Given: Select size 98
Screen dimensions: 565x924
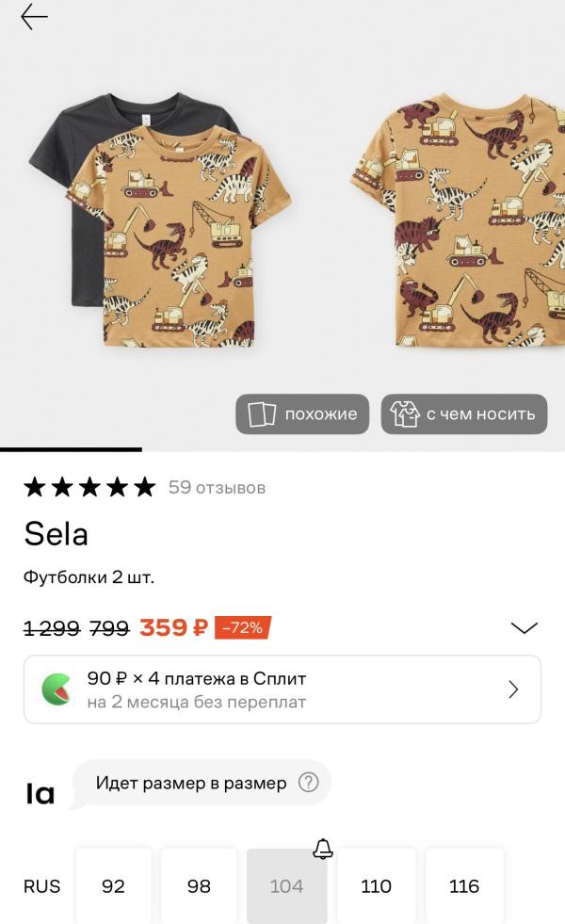Looking at the screenshot, I should (x=199, y=886).
